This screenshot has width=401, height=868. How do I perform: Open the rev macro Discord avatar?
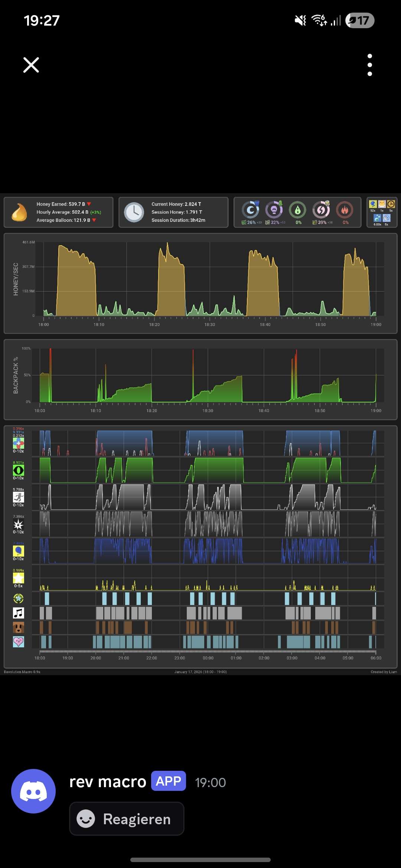click(x=33, y=791)
